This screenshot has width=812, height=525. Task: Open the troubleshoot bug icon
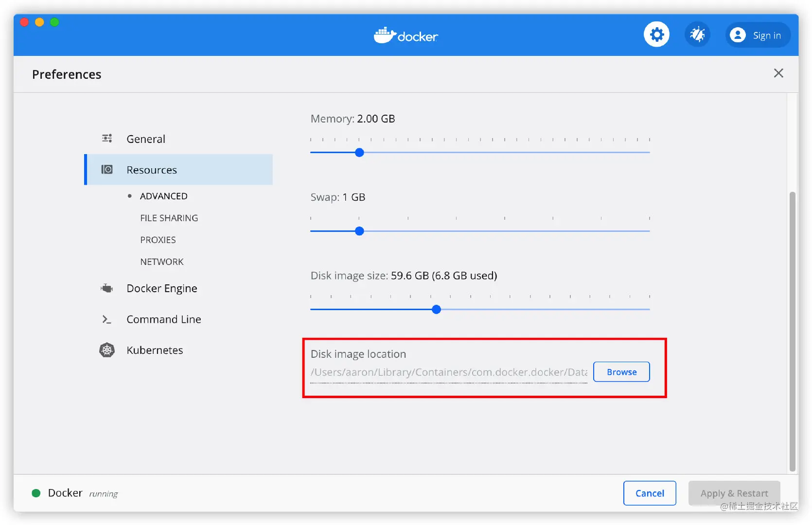[x=697, y=35]
